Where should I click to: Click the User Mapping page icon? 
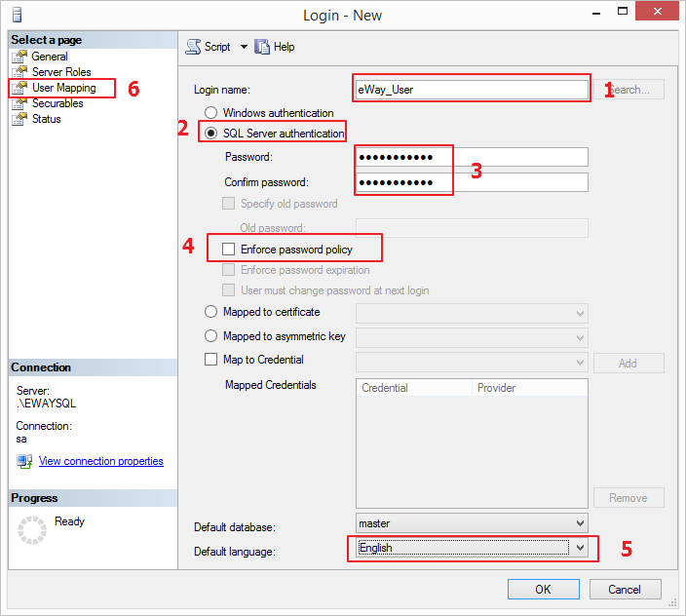(19, 88)
